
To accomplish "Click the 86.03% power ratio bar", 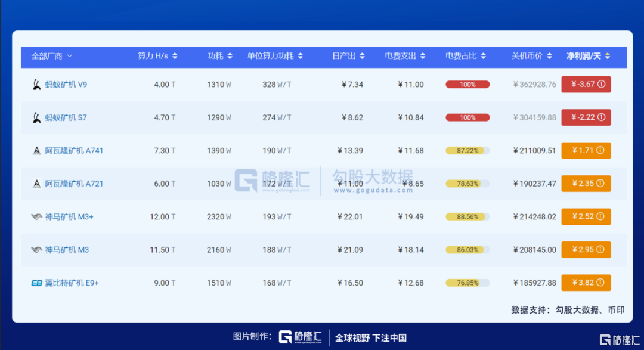I will 467,250.
